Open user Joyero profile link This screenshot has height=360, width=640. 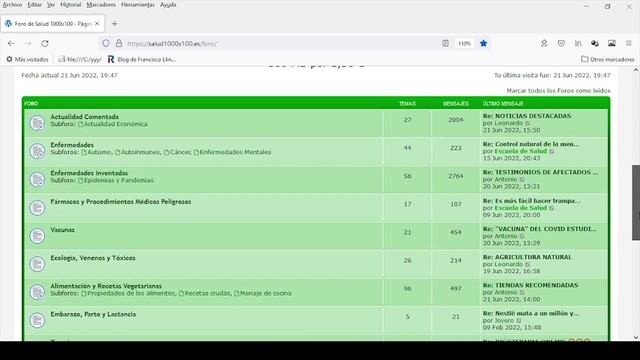[504, 321]
